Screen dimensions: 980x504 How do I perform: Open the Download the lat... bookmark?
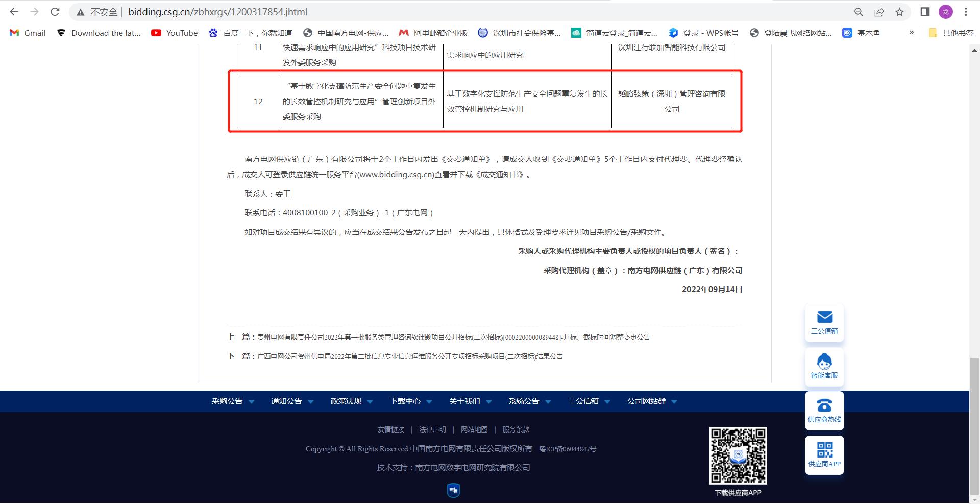(99, 33)
